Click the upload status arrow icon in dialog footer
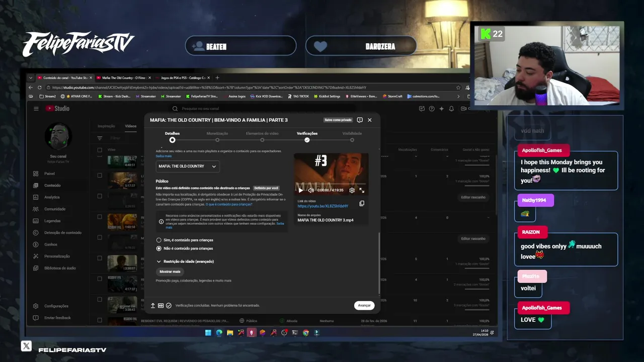 153,305
